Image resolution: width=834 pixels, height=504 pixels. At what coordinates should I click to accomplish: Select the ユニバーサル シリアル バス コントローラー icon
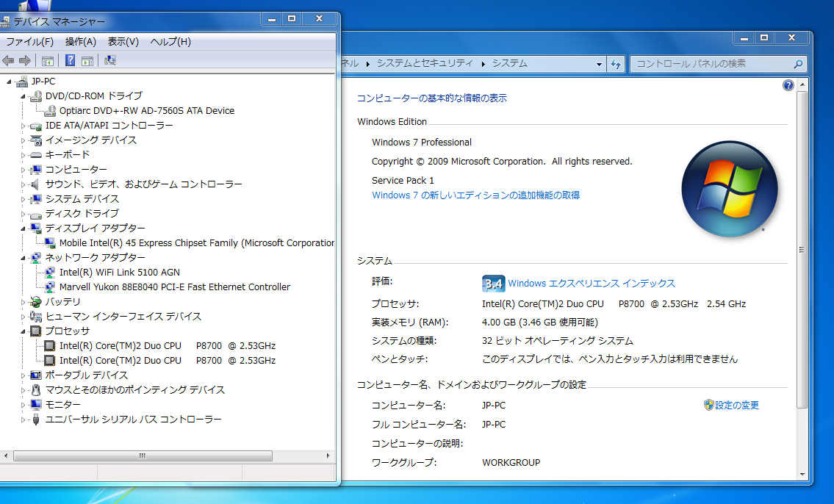click(x=35, y=420)
